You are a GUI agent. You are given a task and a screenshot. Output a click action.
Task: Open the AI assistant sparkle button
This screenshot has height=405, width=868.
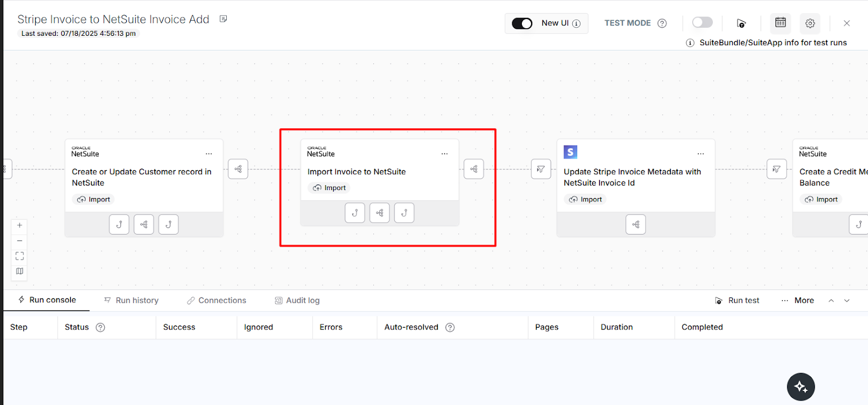tap(801, 387)
